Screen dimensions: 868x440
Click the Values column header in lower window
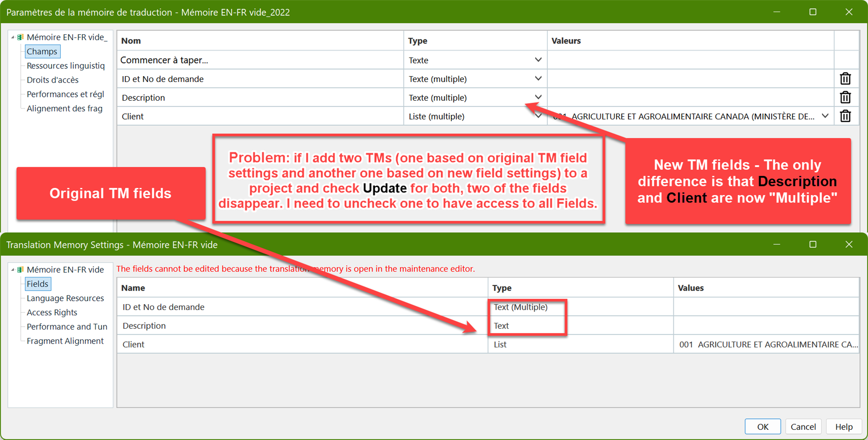(766, 288)
